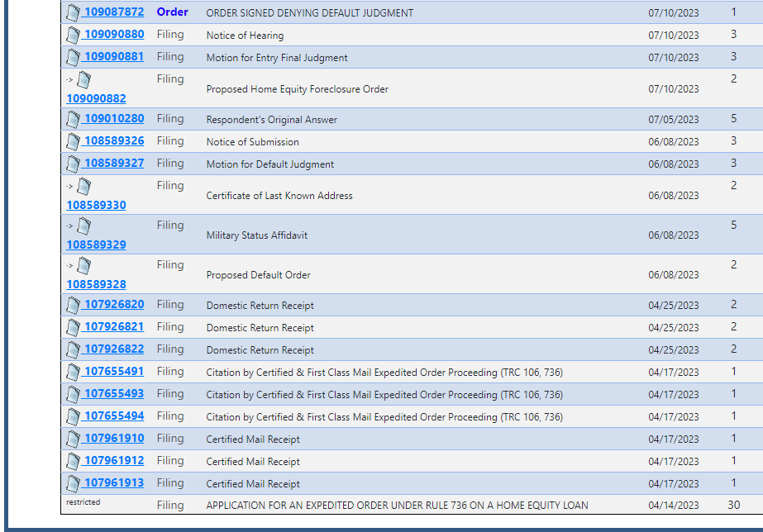
Task: Click the 107655494 number link
Action: point(114,416)
